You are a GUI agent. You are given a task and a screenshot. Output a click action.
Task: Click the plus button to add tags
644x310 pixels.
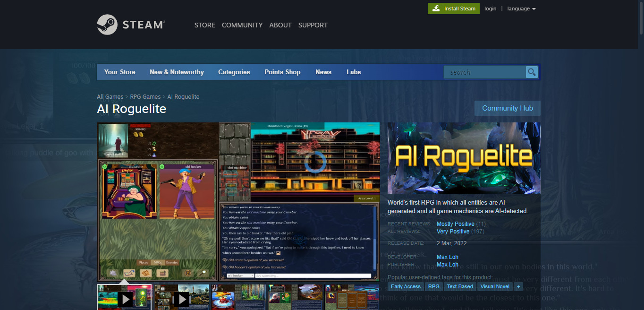[518, 286]
